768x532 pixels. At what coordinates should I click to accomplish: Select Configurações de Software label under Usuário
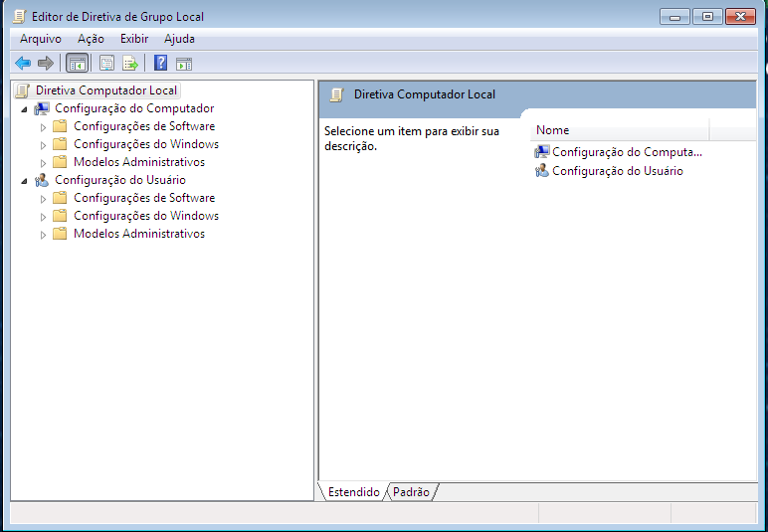click(x=144, y=198)
